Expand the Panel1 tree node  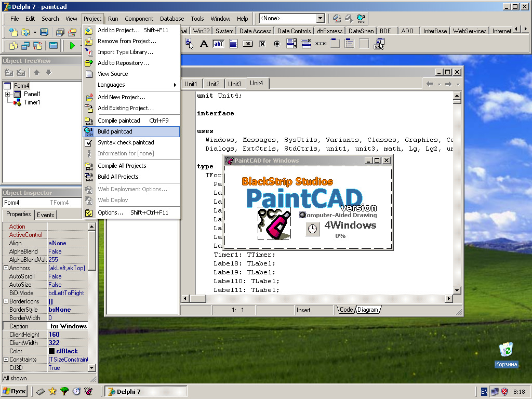[7, 94]
